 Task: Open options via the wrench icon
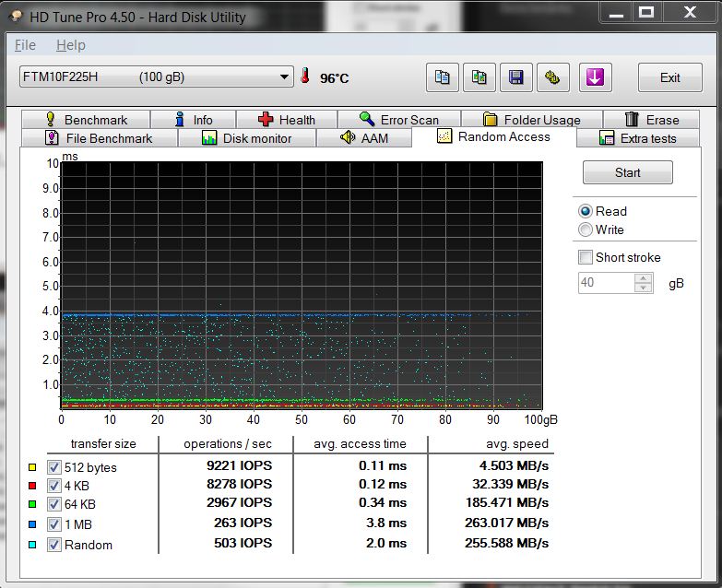[x=552, y=77]
